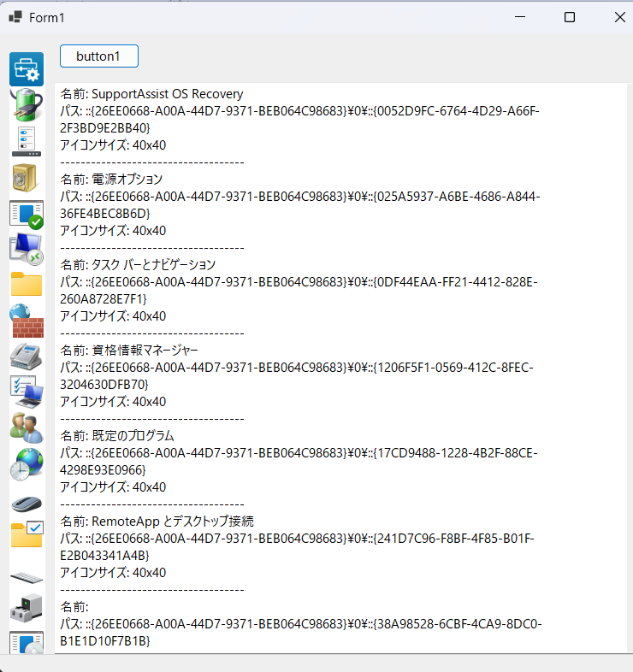This screenshot has width=633, height=672.
Task: Click the RemoteApp remote desktop monitor icon
Action: click(27, 249)
